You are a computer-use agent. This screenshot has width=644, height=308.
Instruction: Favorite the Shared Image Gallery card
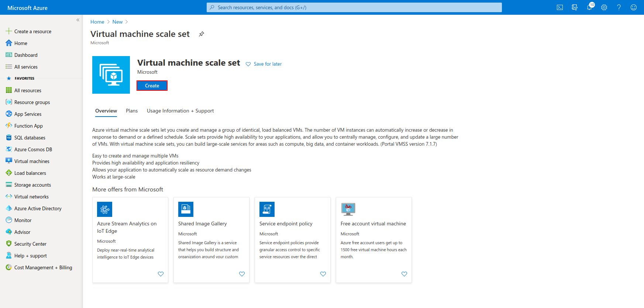point(242,274)
